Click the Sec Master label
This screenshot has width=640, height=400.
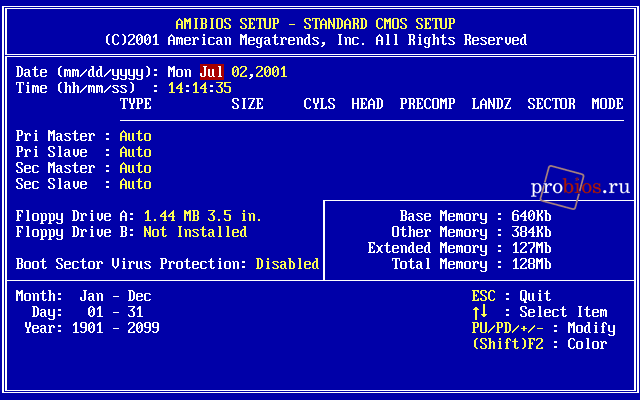pyautogui.click(x=55, y=168)
